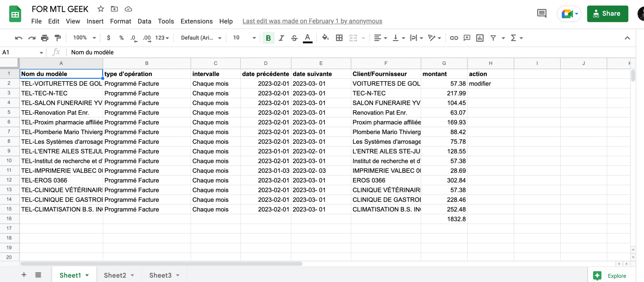Screen dimensions: 644x282
Task: Open the Format menu
Action: (120, 21)
